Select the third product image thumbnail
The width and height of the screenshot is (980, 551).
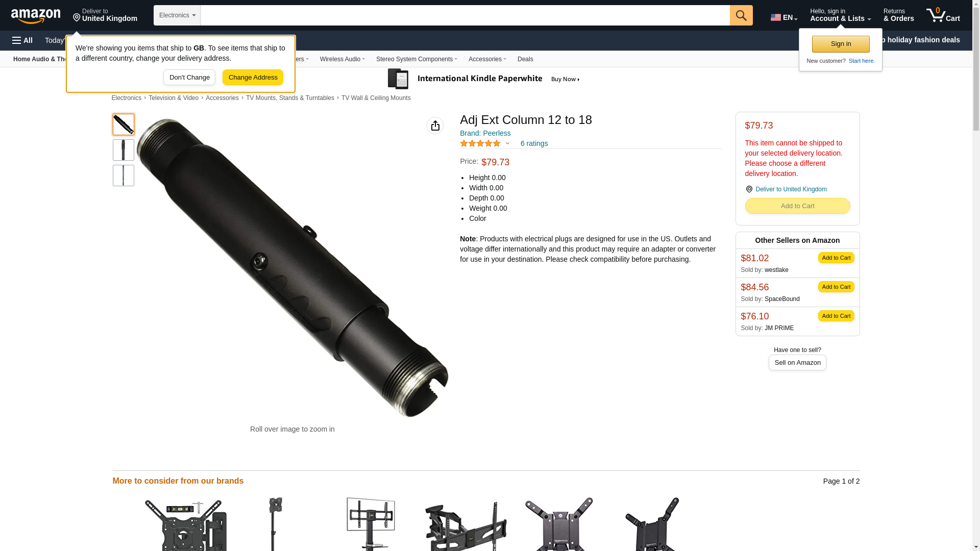coord(124,176)
